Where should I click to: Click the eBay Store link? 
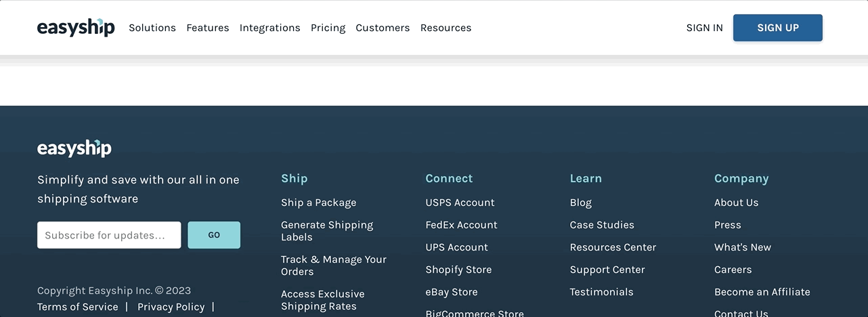click(452, 292)
